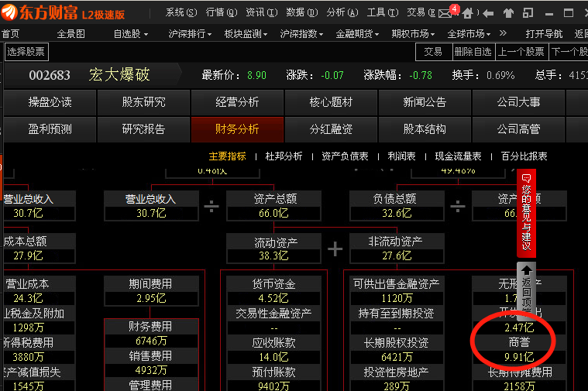Switch to 股东研究 tab

coord(143,102)
